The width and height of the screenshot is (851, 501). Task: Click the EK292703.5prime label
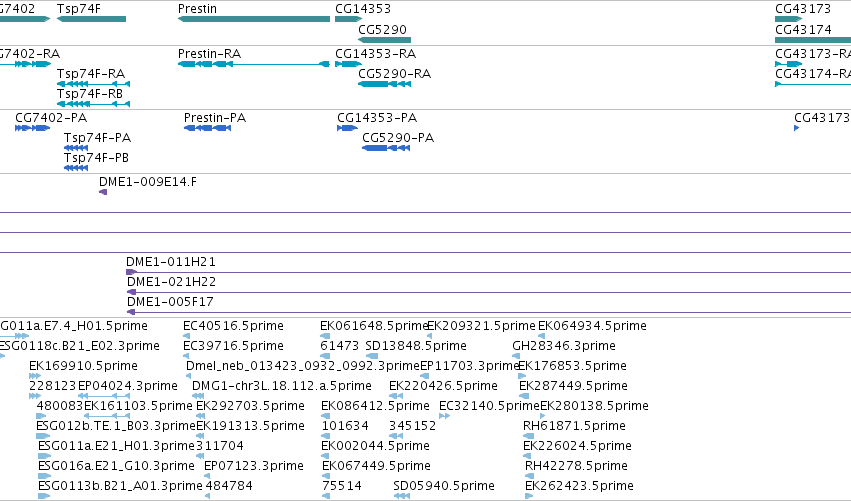(x=250, y=406)
